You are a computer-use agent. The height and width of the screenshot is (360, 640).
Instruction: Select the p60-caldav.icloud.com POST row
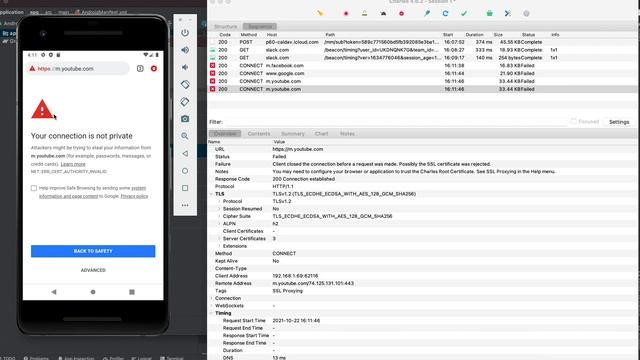[x=422, y=42]
